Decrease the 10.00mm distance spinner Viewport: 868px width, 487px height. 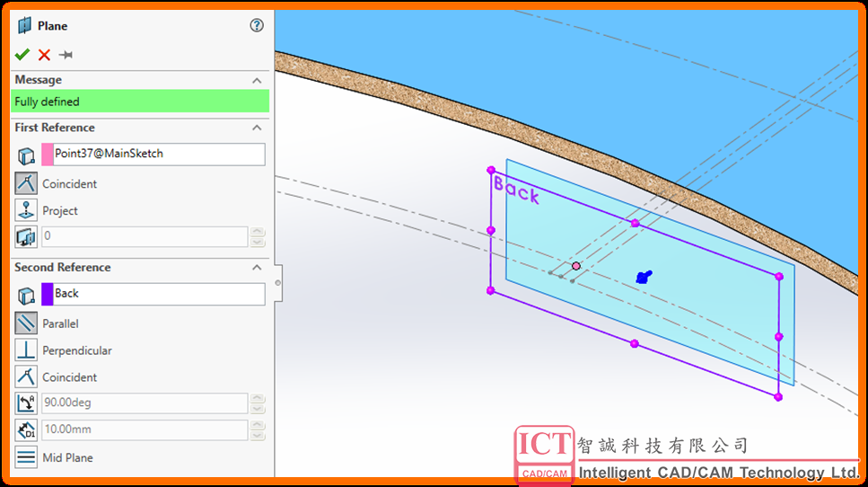(258, 435)
